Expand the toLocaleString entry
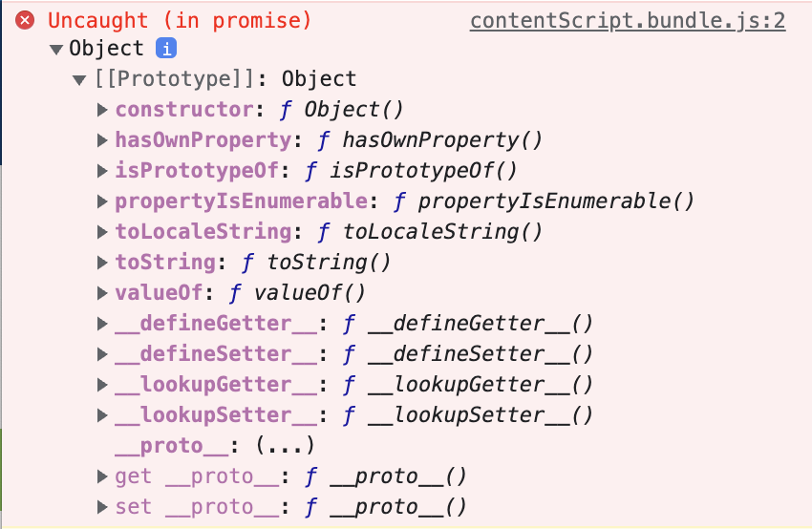The image size is (812, 529). [102, 232]
